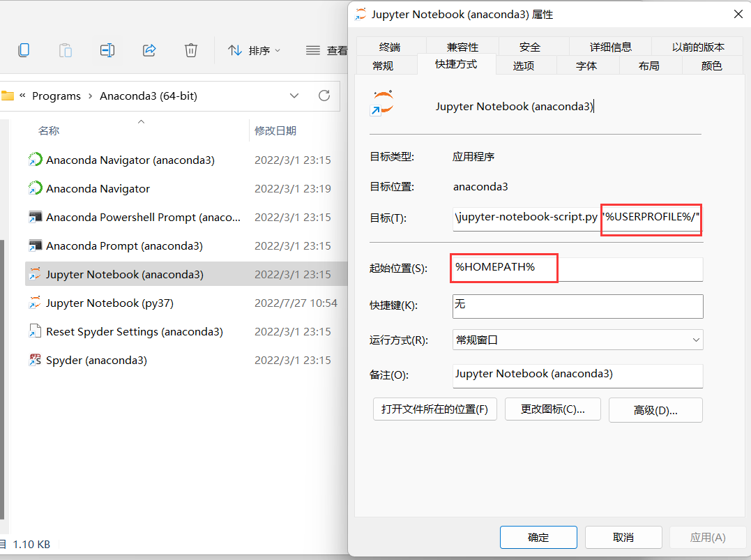
Task: Click the Anaconda Prompt (anaconda3) icon
Action: [35, 245]
